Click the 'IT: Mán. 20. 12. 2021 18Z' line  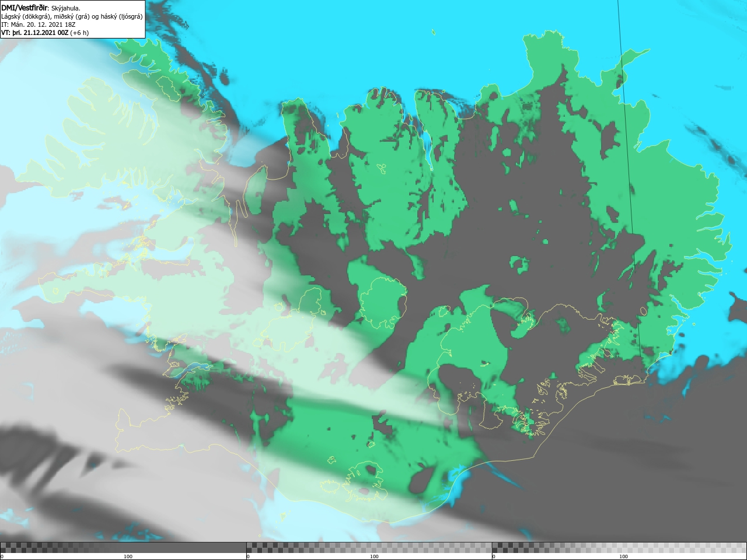(39, 24)
